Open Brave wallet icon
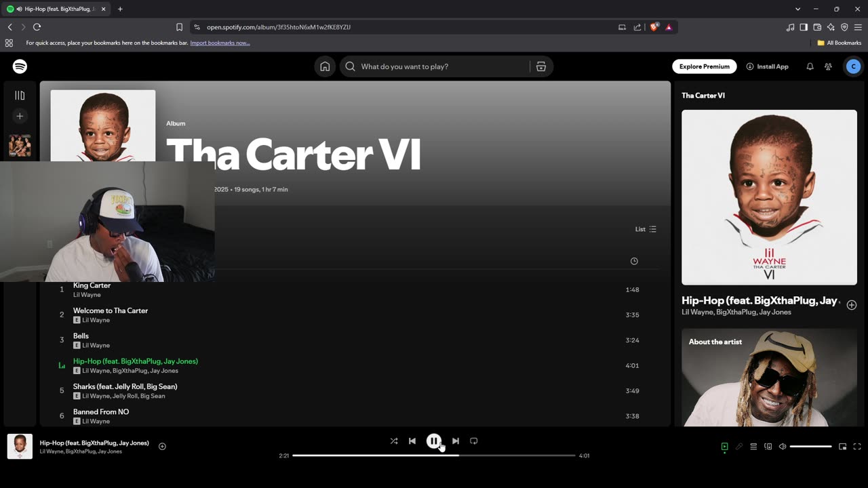This screenshot has width=868, height=488. 817,27
